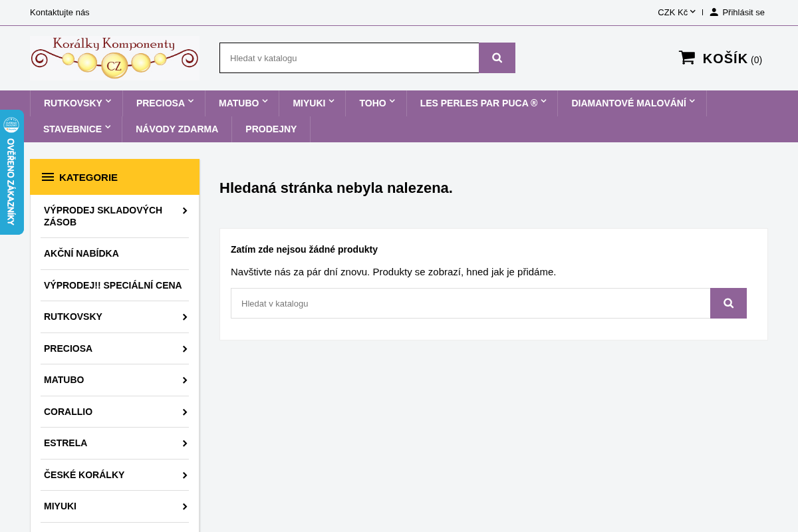The image size is (798, 532).
Task: Open the MIYUKI top navigation item
Action: click(x=309, y=103)
